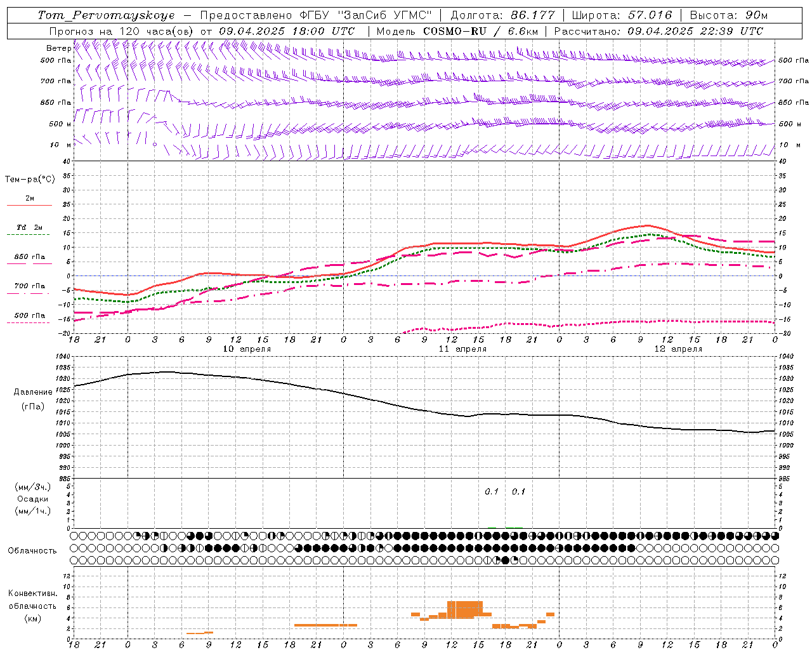Screen dimensions: 812x650
Task: Click the orange convective bar near 10 апреля 9h
Action: click(209, 632)
